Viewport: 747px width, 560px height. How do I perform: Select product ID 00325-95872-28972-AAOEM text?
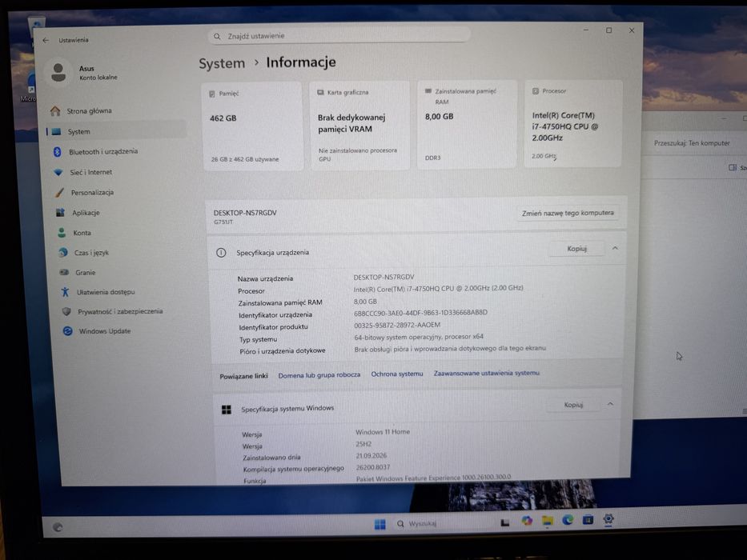coord(397,325)
